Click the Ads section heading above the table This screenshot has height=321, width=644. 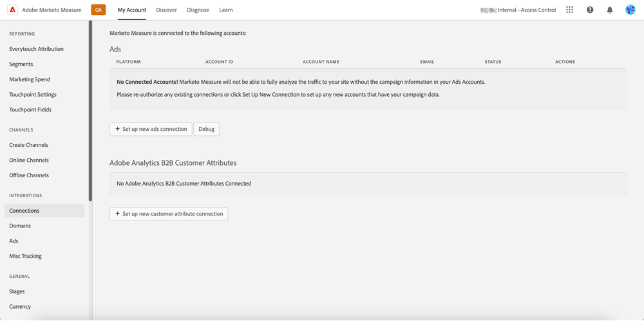tap(115, 49)
